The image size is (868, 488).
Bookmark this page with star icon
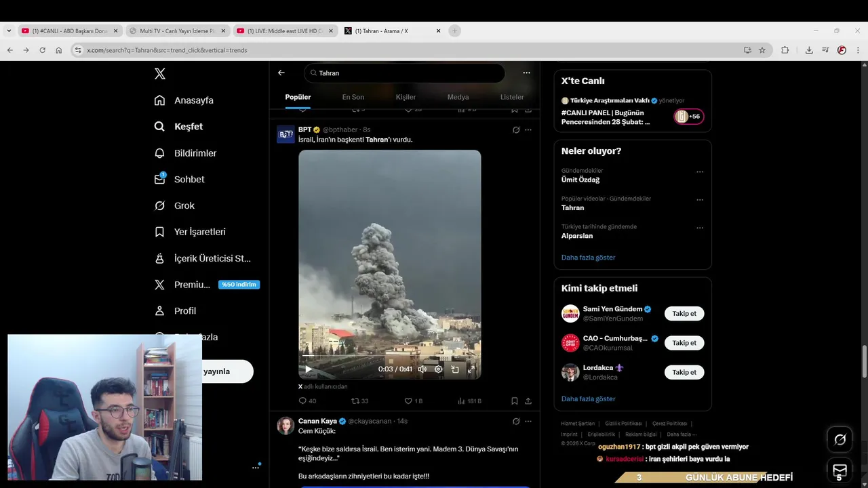tap(762, 50)
